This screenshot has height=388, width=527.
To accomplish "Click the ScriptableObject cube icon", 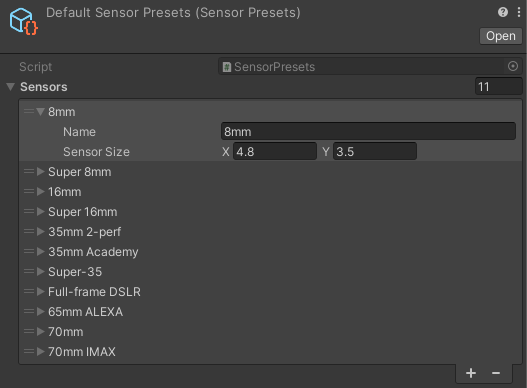I will point(24,22).
